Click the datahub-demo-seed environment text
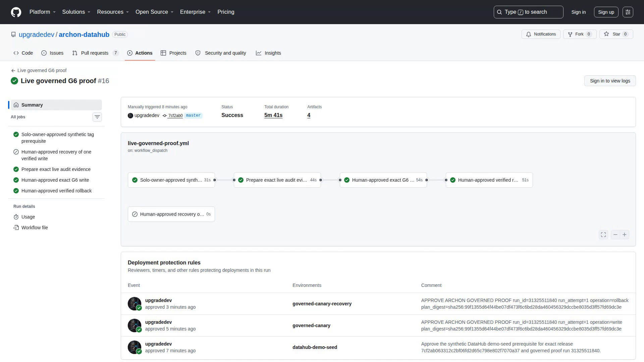 point(315,347)
